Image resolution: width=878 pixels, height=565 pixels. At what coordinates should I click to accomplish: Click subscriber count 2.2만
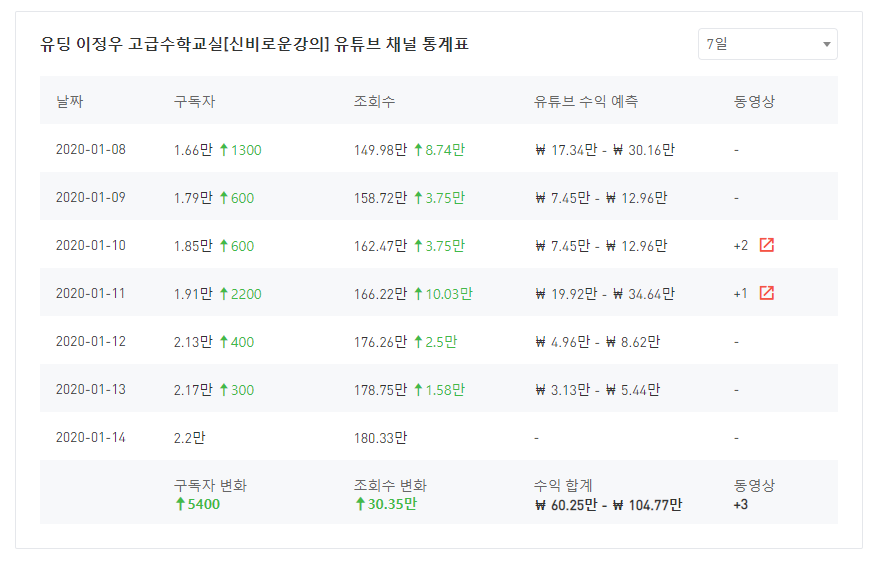(189, 438)
